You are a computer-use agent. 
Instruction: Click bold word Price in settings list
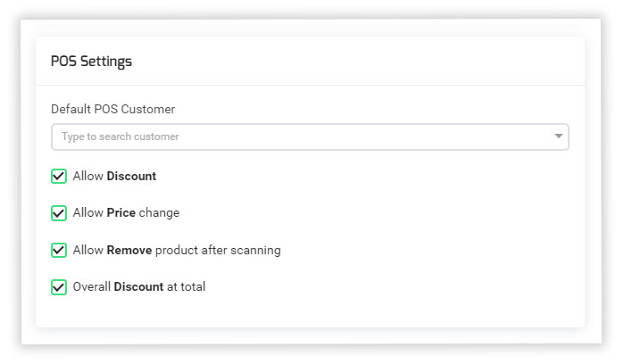[121, 213]
